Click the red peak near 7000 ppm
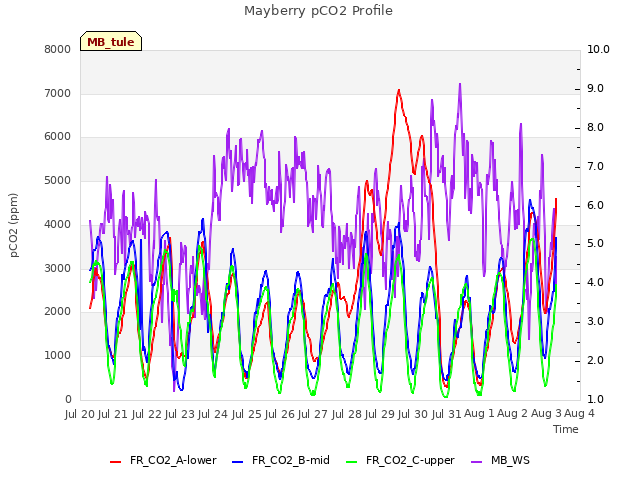Image resolution: width=640 pixels, height=480 pixels. pyautogui.click(x=399, y=90)
